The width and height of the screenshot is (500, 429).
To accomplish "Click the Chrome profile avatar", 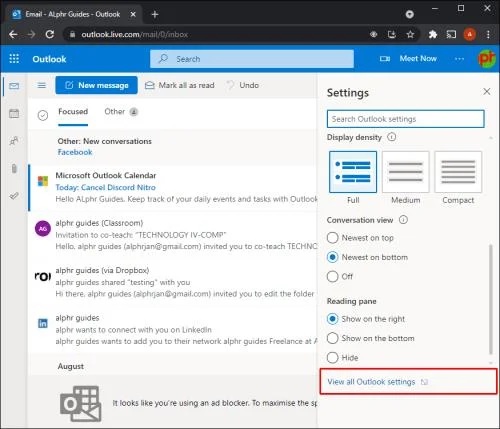I will tap(470, 34).
